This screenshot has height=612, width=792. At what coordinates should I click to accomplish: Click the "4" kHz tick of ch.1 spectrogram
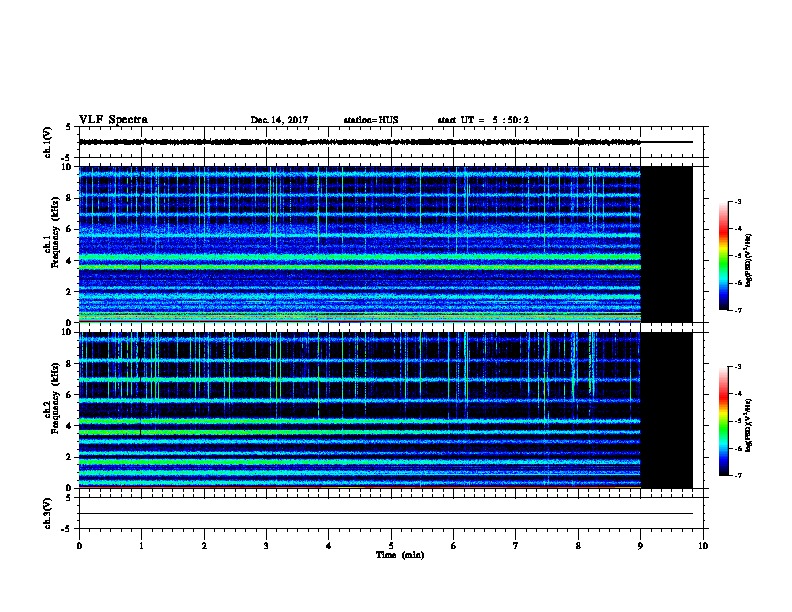click(x=69, y=261)
